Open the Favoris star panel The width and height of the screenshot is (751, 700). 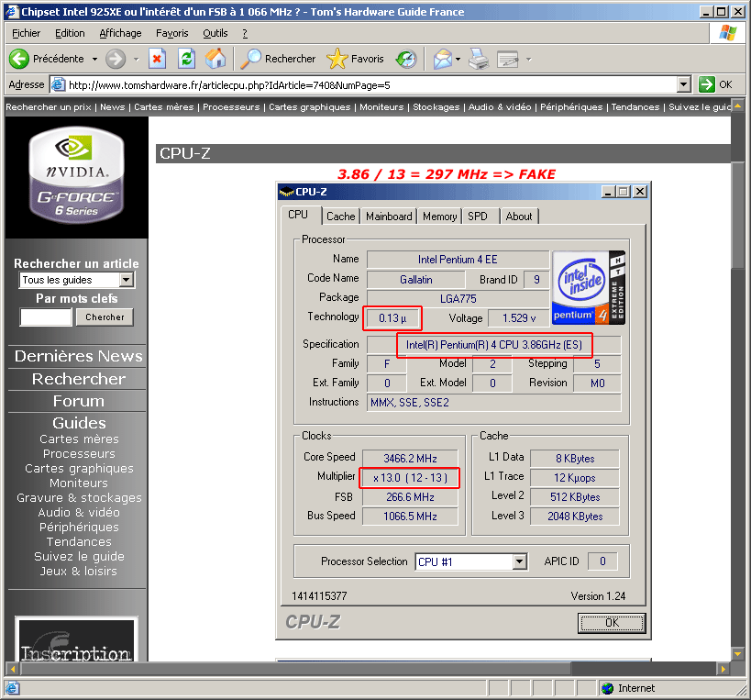tap(355, 59)
